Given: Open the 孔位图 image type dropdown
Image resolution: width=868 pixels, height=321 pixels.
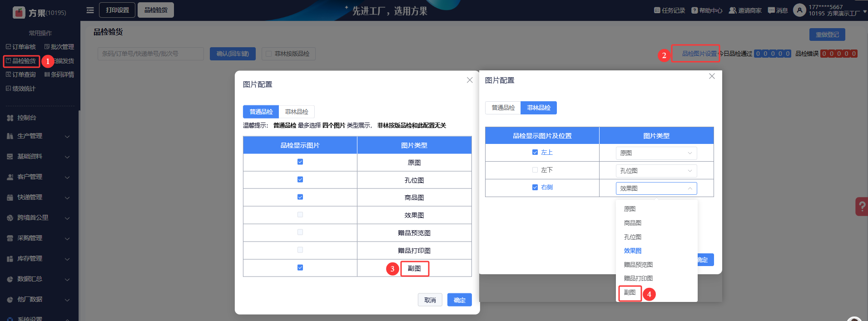Looking at the screenshot, I should click(x=656, y=171).
